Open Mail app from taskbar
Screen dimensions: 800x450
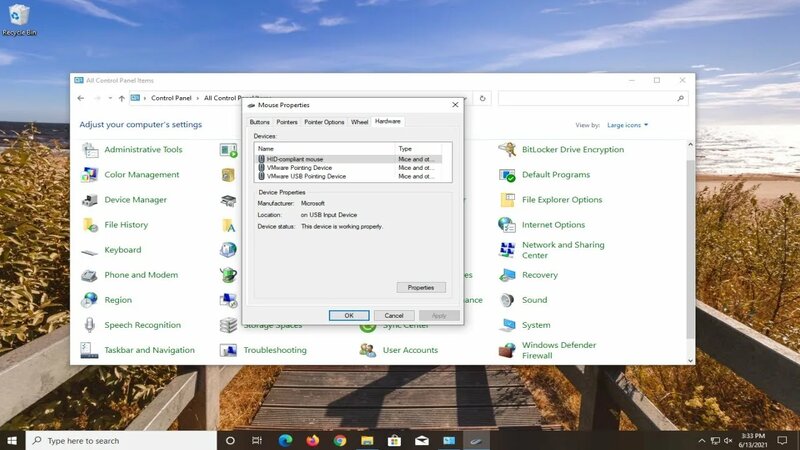tap(422, 440)
